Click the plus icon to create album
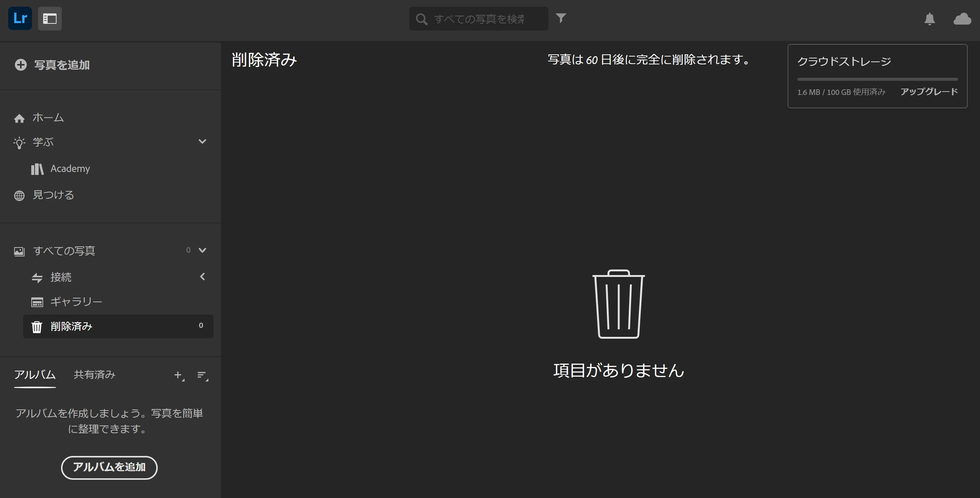Viewport: 980px width, 498px height. pos(178,375)
